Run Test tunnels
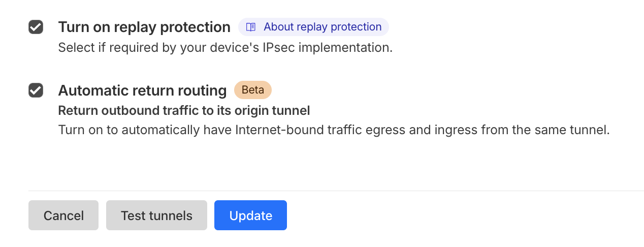Viewport: 644px width, 247px height. pos(156,215)
